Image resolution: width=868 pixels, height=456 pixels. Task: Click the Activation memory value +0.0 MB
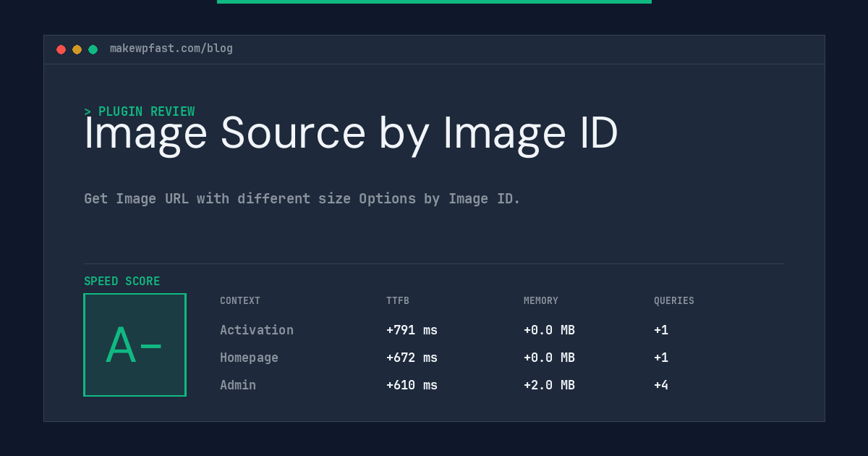549,330
